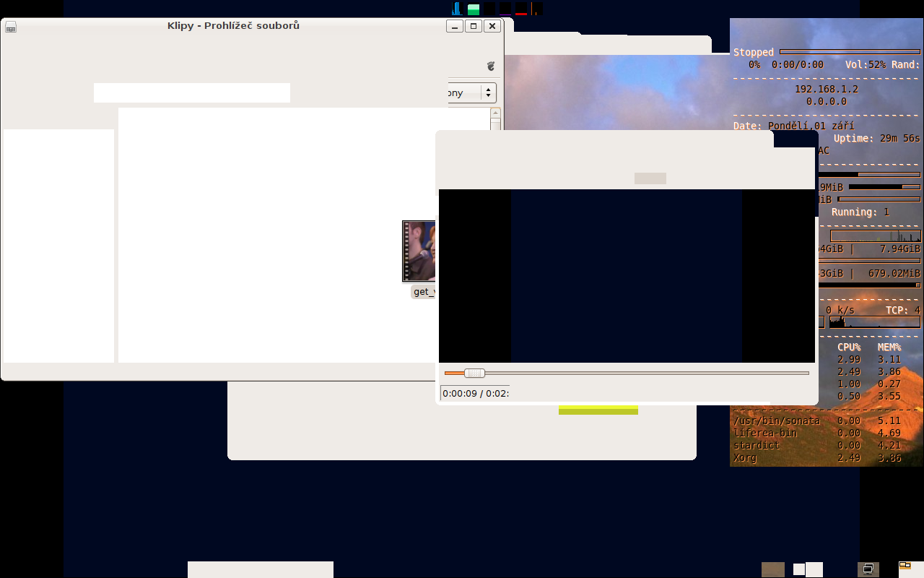Click the green memory graph in top panel

474,9
